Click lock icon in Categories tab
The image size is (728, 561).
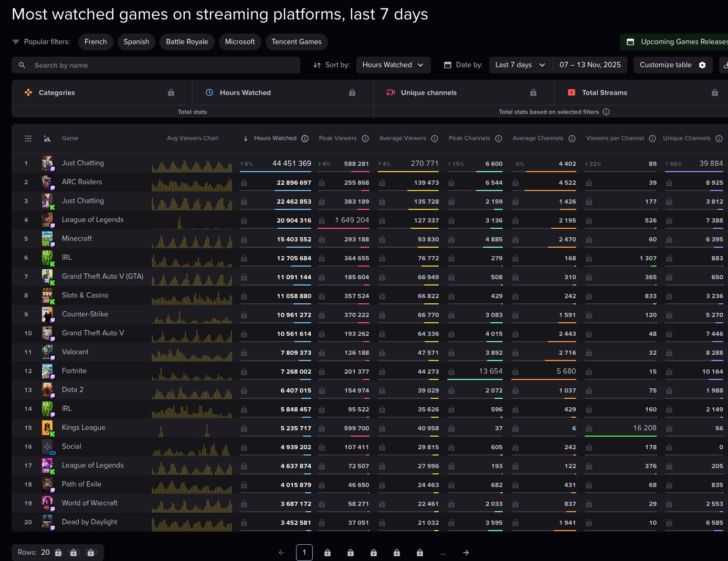point(171,92)
